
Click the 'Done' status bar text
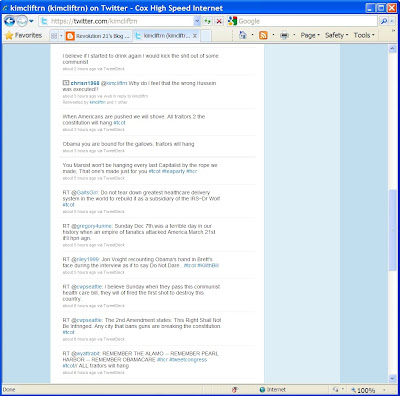pyautogui.click(x=9, y=390)
